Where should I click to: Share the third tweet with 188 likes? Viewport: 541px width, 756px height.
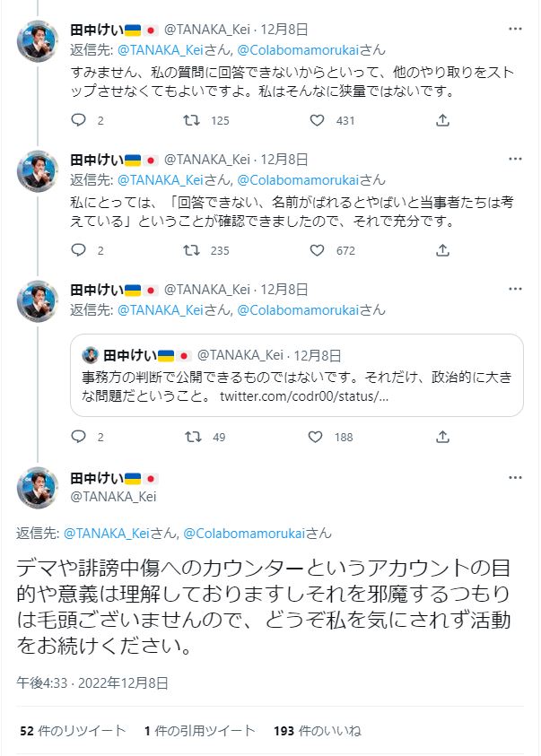pyautogui.click(x=442, y=438)
